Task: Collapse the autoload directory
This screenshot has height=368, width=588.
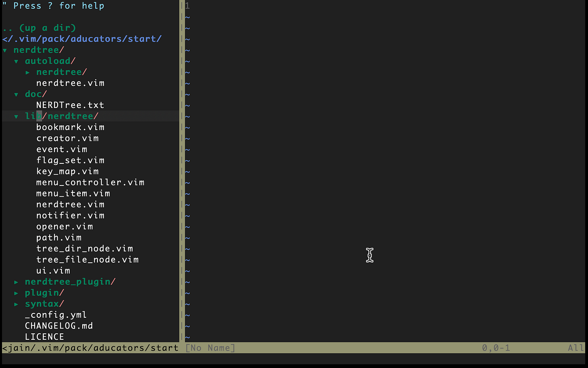Action: (48, 61)
